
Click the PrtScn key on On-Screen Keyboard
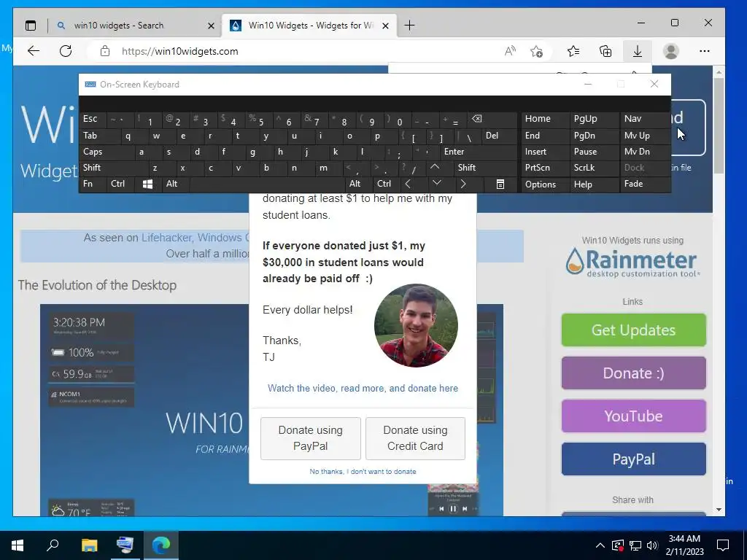545,168
